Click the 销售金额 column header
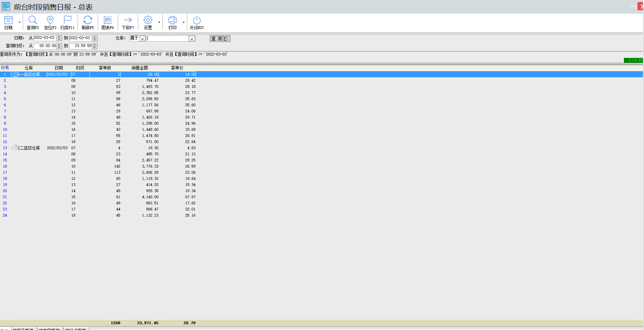This screenshot has height=330, width=644. tap(140, 68)
